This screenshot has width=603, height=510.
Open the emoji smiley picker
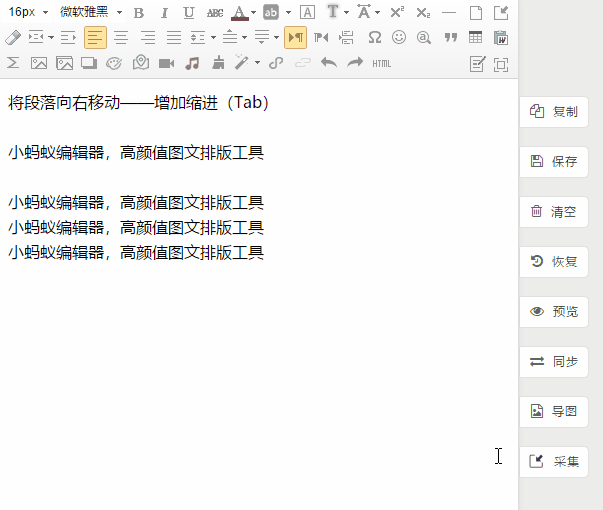pos(399,38)
